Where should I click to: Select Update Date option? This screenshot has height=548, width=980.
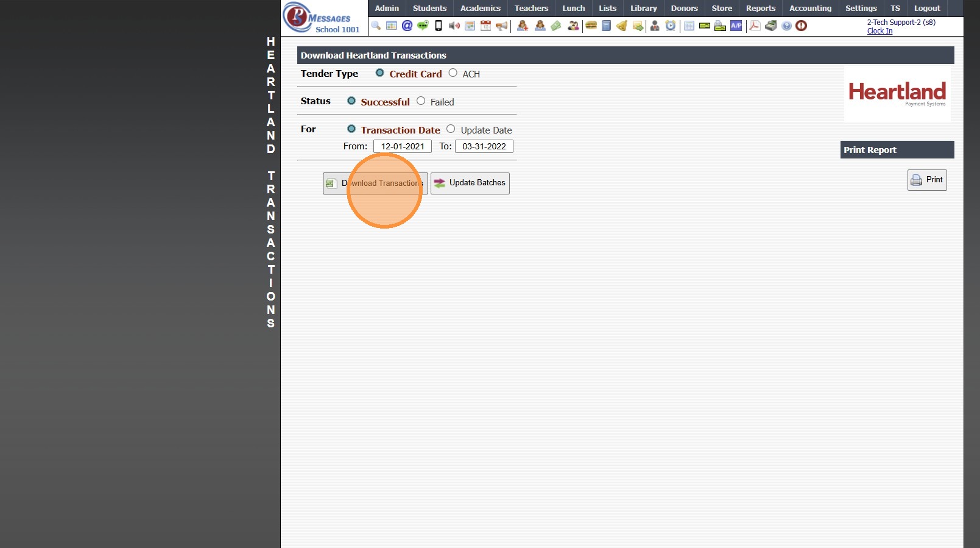click(x=451, y=129)
